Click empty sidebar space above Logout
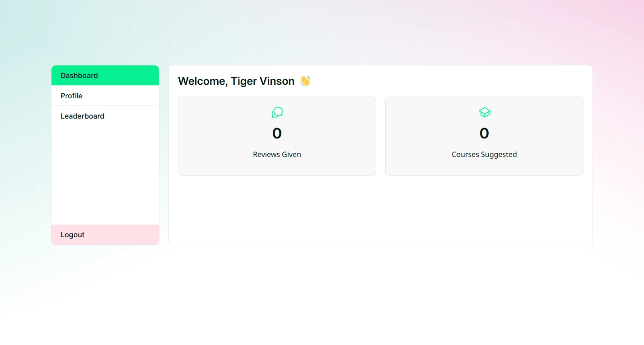644x345 pixels. pos(105,175)
